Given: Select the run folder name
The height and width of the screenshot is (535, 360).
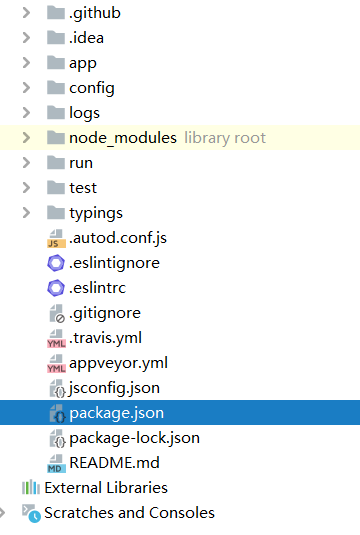Looking at the screenshot, I should [81, 163].
